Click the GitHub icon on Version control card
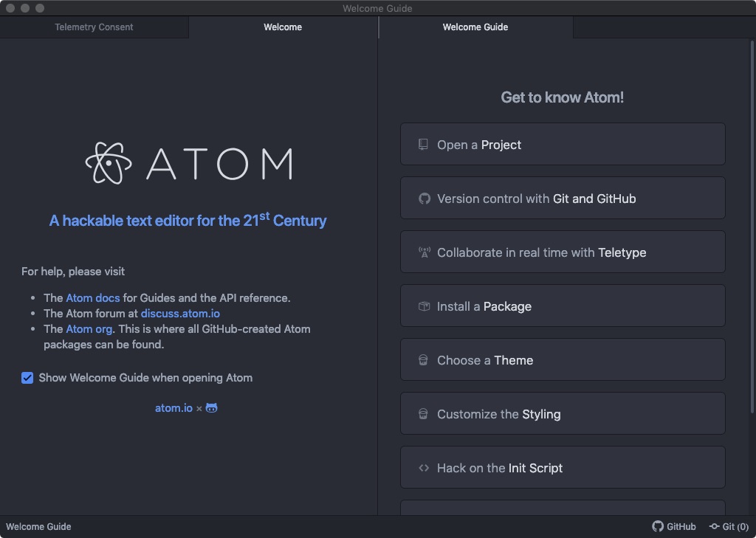Screen dimensions: 756x538 point(425,199)
